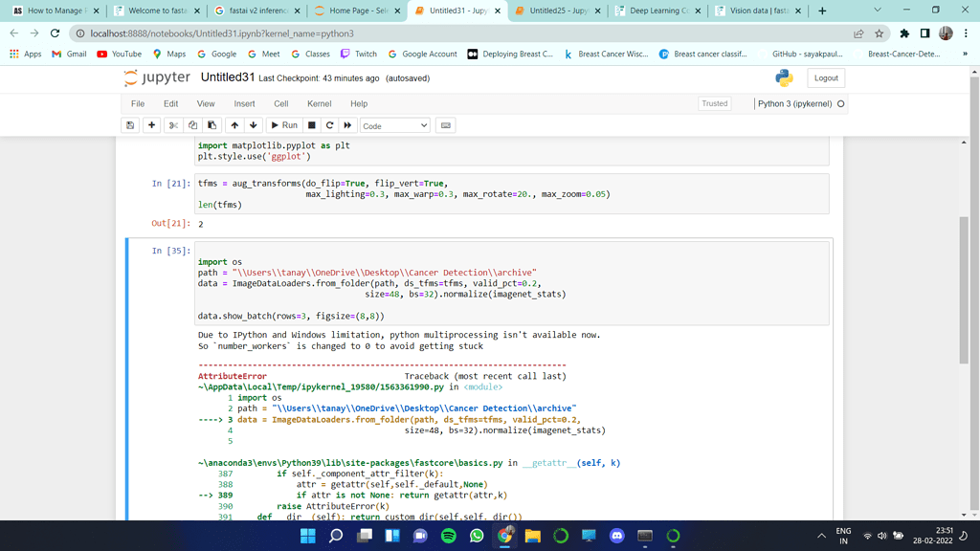Open the Kernel menu
The height and width of the screenshot is (551, 980).
(x=319, y=103)
